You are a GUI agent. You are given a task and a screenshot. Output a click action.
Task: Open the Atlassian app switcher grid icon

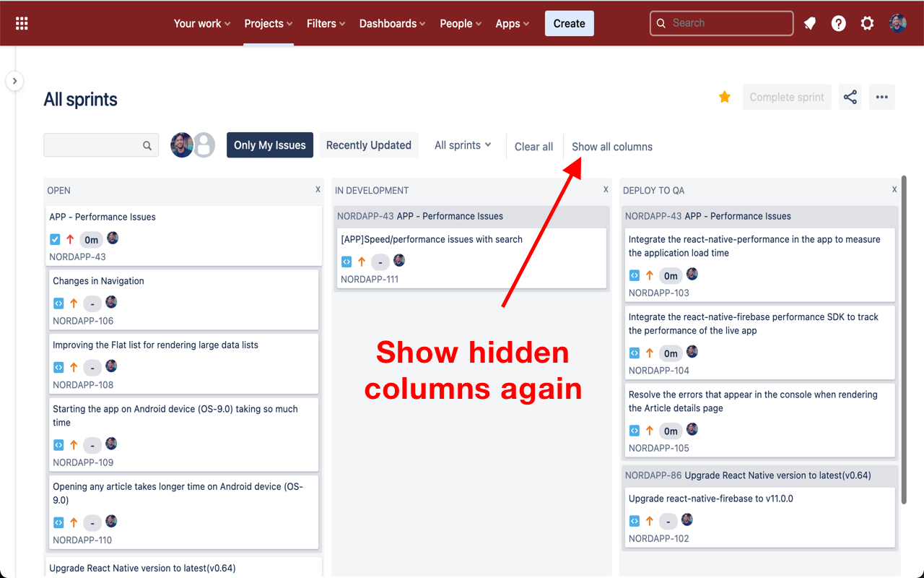tap(21, 22)
